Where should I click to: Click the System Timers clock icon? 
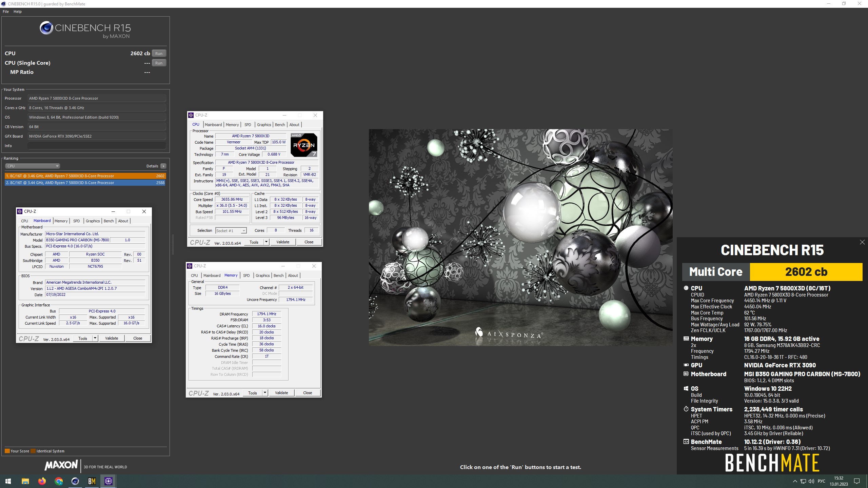click(x=686, y=409)
